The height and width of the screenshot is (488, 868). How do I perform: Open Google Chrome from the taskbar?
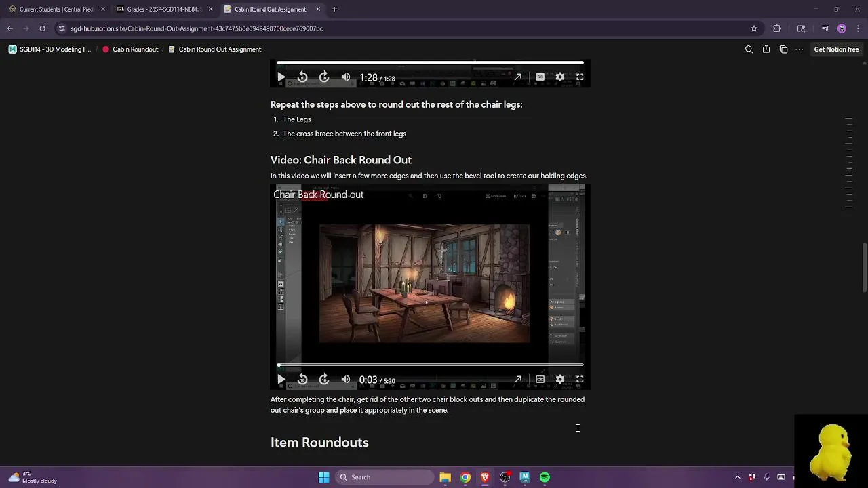465,477
